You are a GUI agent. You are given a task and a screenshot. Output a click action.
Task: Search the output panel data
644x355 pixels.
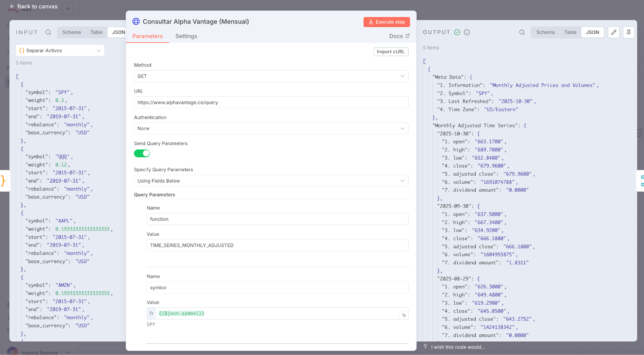tap(522, 32)
